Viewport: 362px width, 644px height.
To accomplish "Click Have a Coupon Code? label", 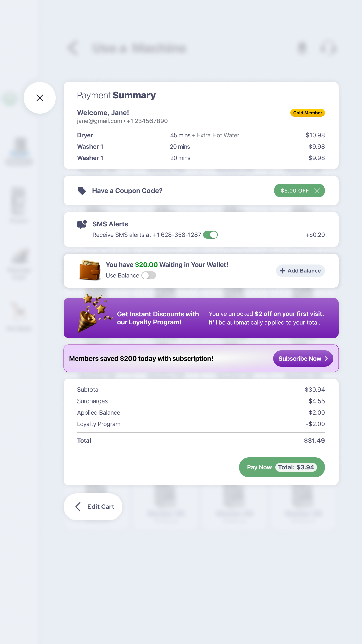I will (127, 191).
